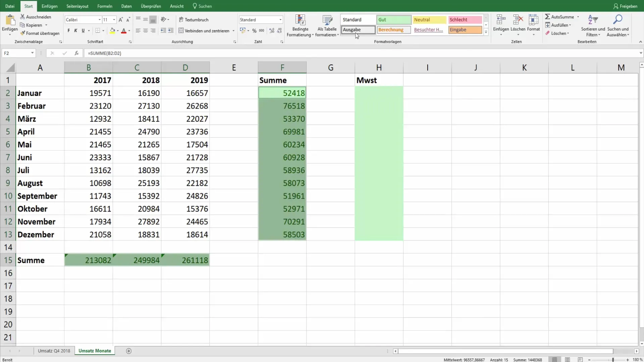Switch to the Daten ribbon tab
The image size is (644, 362).
pyautogui.click(x=126, y=6)
